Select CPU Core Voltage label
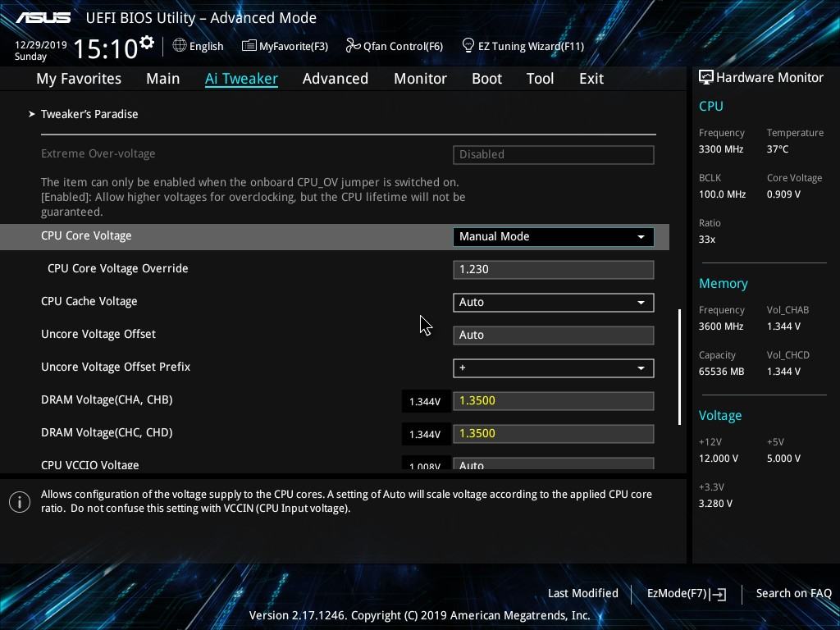840x630 pixels. (x=86, y=235)
